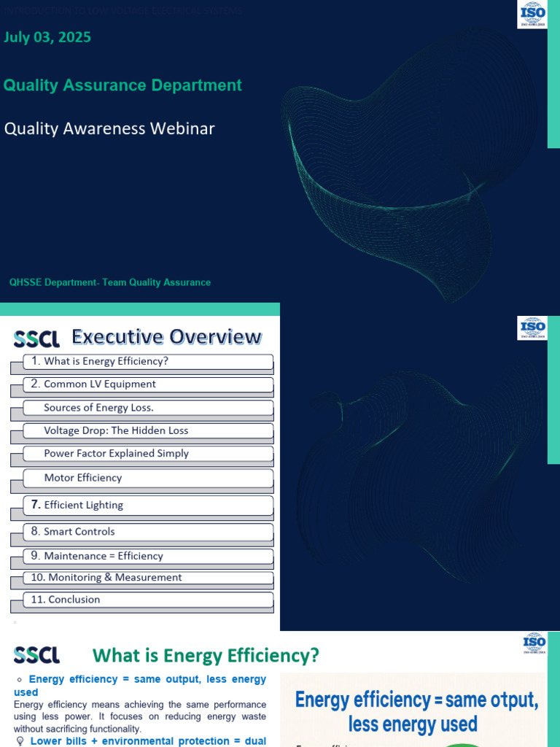The height and width of the screenshot is (747, 560).
Task: Click the '11. Conclusion' agenda item
Action: click(x=148, y=600)
